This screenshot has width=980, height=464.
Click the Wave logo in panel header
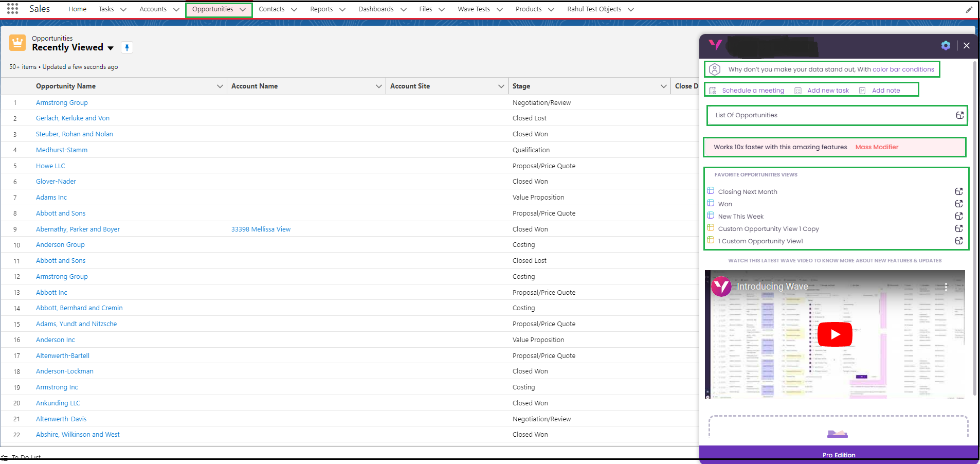click(715, 45)
